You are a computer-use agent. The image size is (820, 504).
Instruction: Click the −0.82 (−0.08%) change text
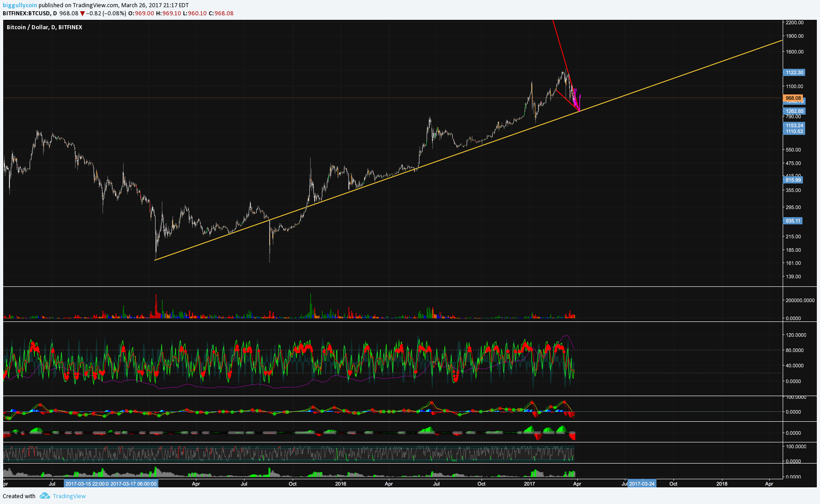tap(106, 13)
